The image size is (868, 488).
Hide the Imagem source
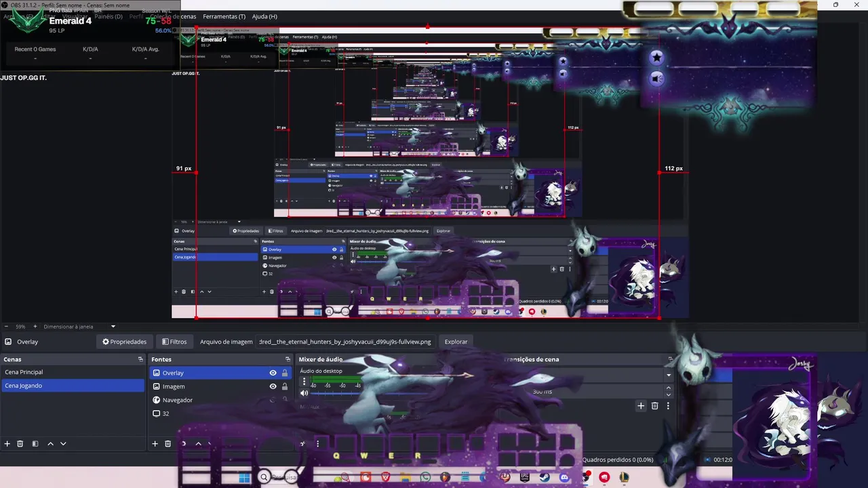pos(273,386)
